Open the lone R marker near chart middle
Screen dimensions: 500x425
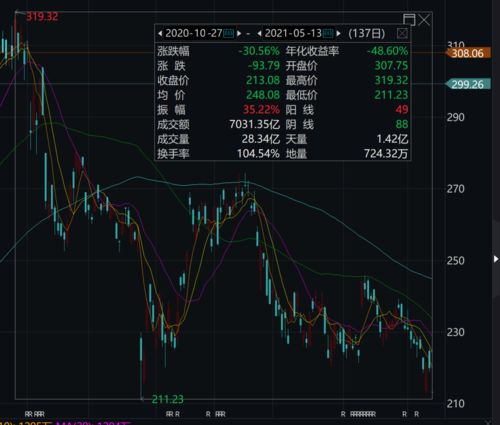point(208,414)
